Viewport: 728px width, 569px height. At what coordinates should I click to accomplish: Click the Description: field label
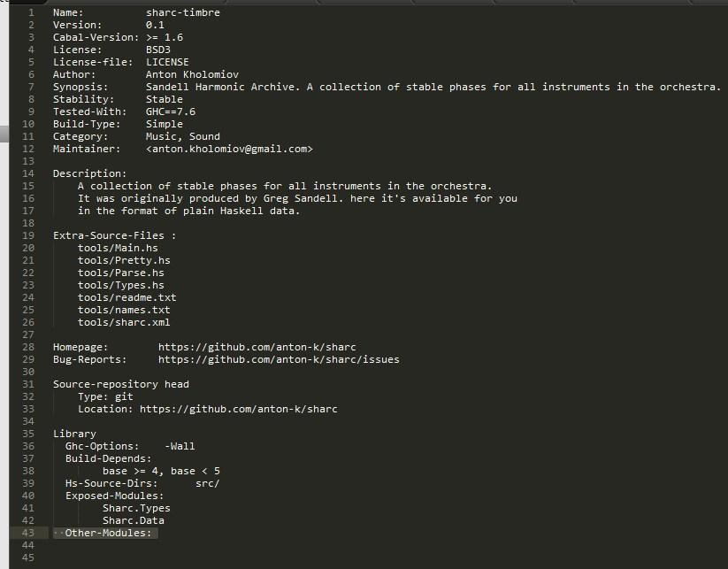tap(89, 173)
